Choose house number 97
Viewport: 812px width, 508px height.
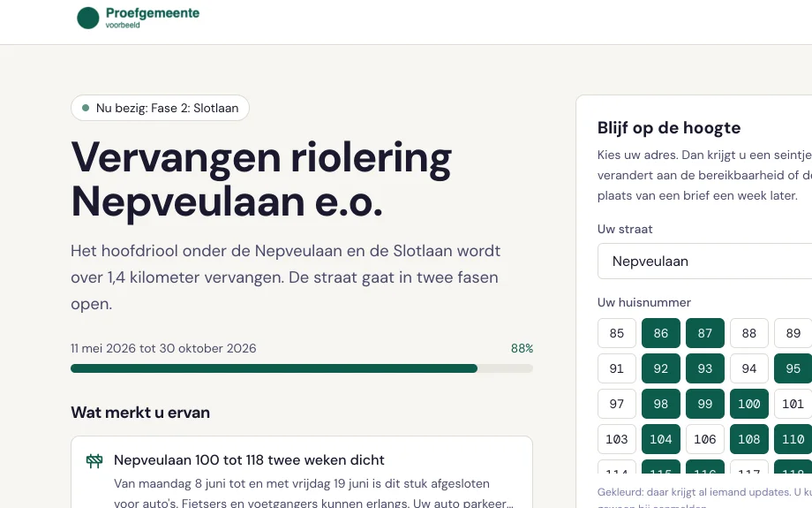(x=617, y=404)
